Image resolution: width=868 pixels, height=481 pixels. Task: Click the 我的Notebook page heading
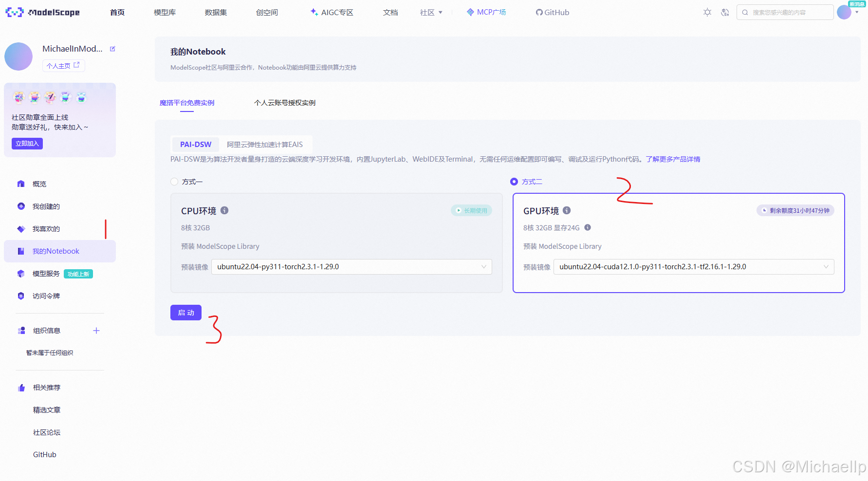click(198, 52)
